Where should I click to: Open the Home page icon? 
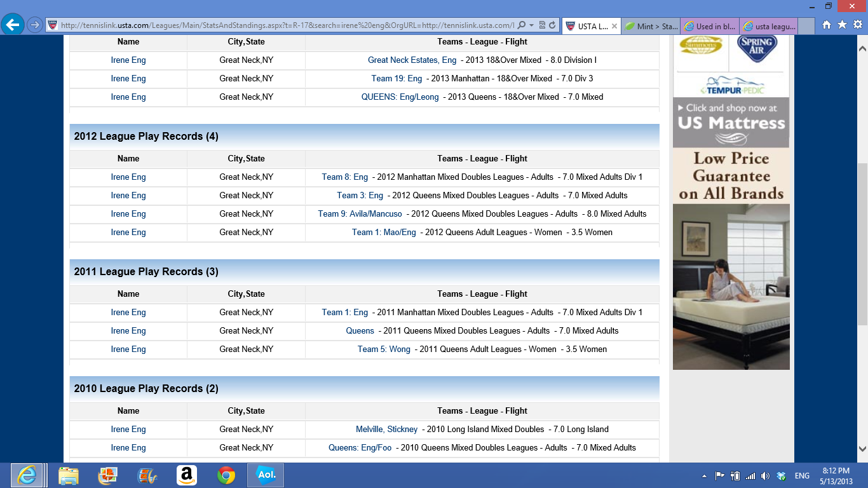pyautogui.click(x=826, y=25)
